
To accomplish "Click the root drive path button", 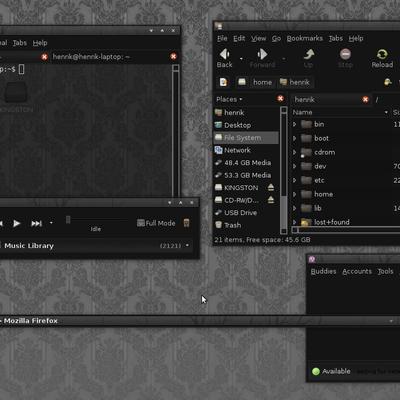I will (242, 82).
